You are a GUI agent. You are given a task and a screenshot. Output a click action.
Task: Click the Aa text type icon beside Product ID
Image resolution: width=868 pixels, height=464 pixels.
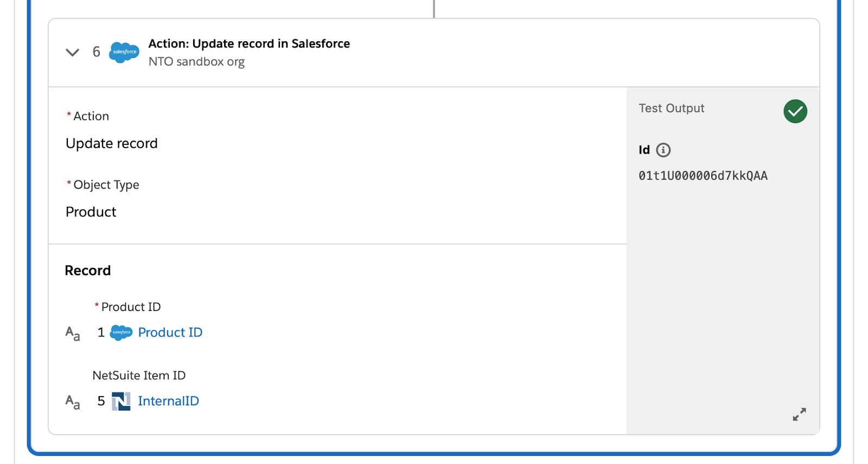(73, 333)
